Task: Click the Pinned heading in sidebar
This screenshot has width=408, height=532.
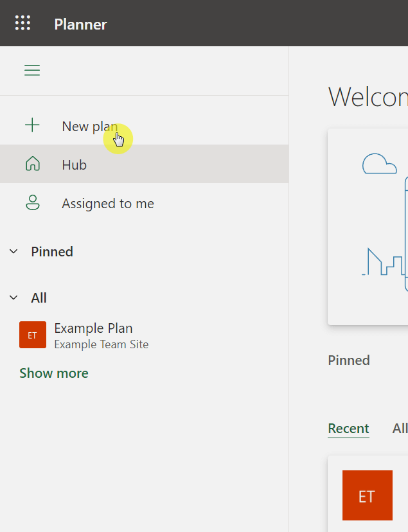Action: click(x=52, y=252)
